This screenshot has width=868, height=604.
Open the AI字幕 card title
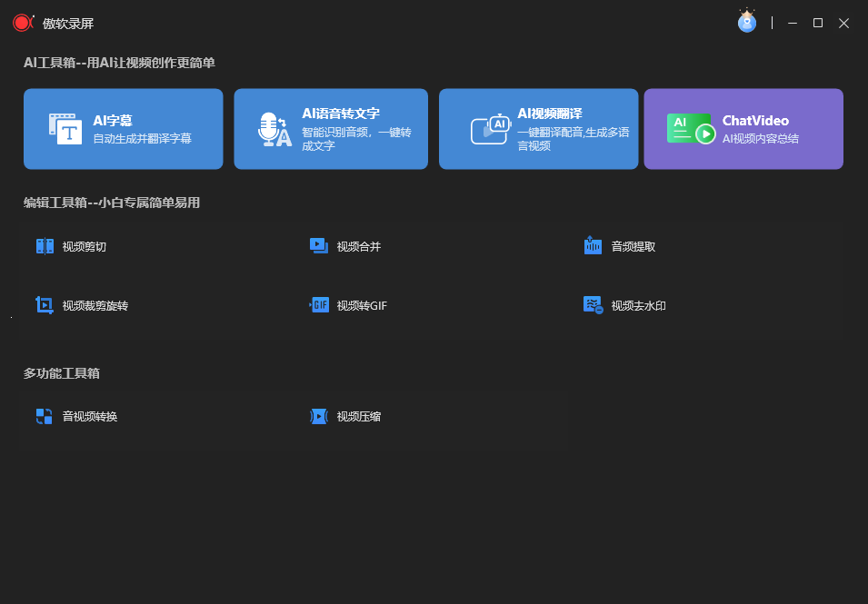point(113,121)
